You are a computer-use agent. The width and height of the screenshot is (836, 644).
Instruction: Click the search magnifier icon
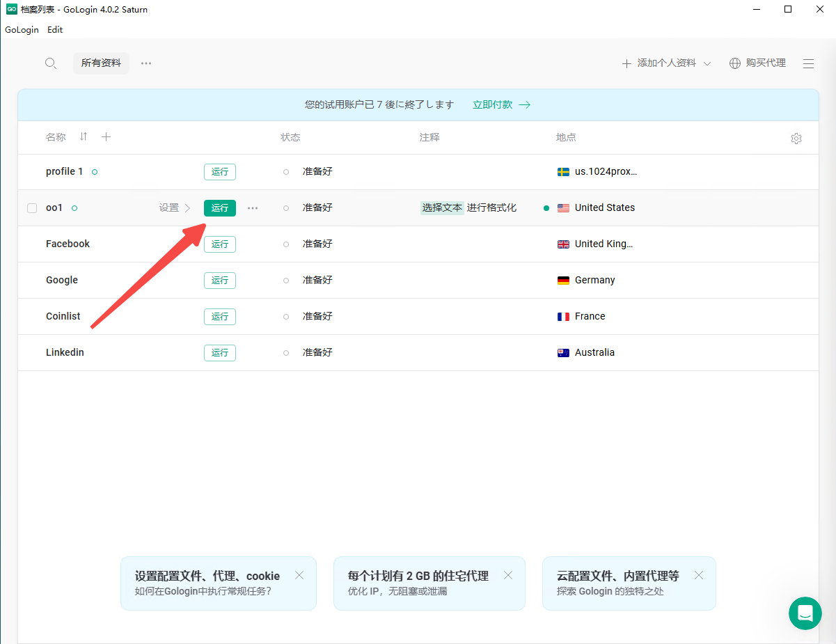51,63
